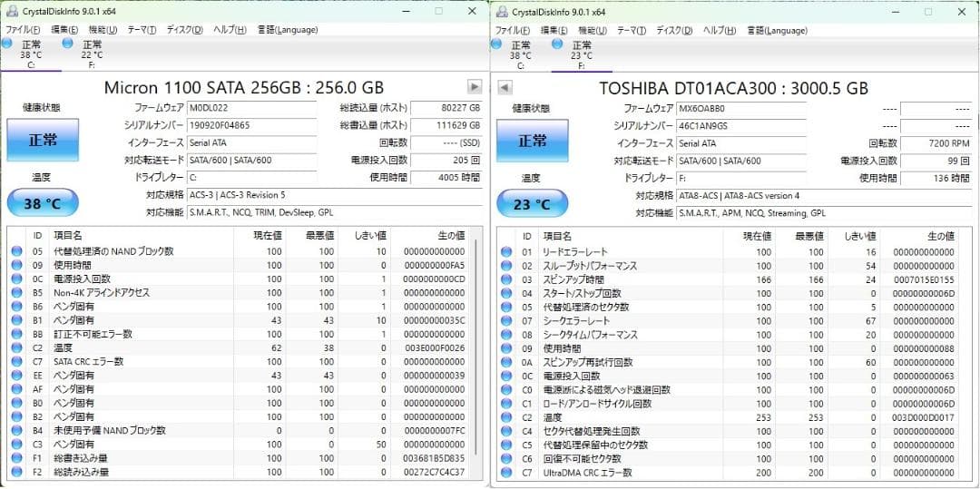Open 言語(Language) menu in right window

point(777,30)
